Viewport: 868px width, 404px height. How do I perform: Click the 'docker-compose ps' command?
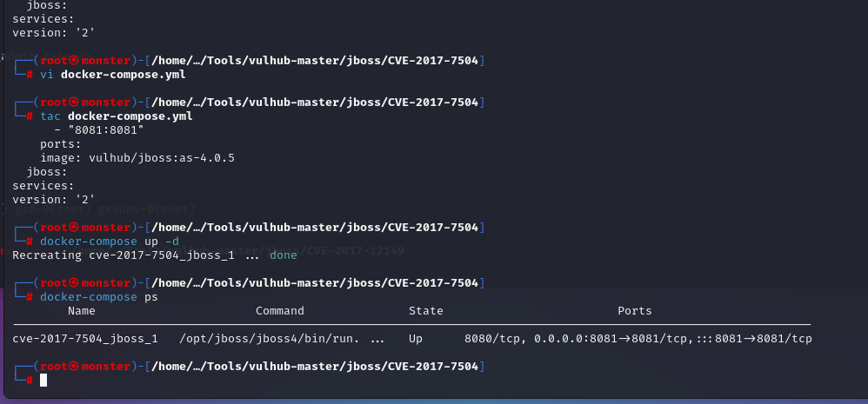99,297
